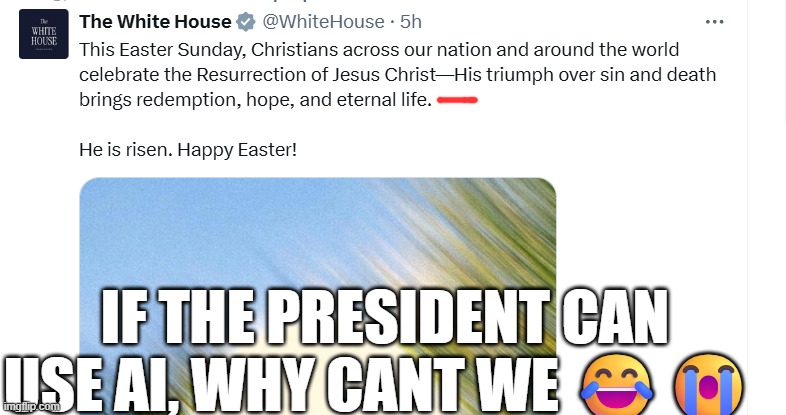Open the three-dot more options menu
Viewport: 786px width, 415px height.
tap(715, 21)
